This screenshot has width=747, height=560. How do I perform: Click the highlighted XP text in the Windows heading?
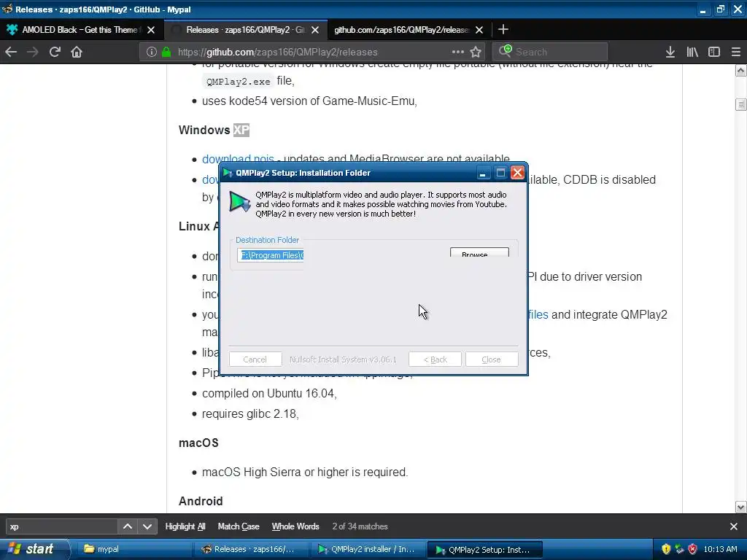241,130
